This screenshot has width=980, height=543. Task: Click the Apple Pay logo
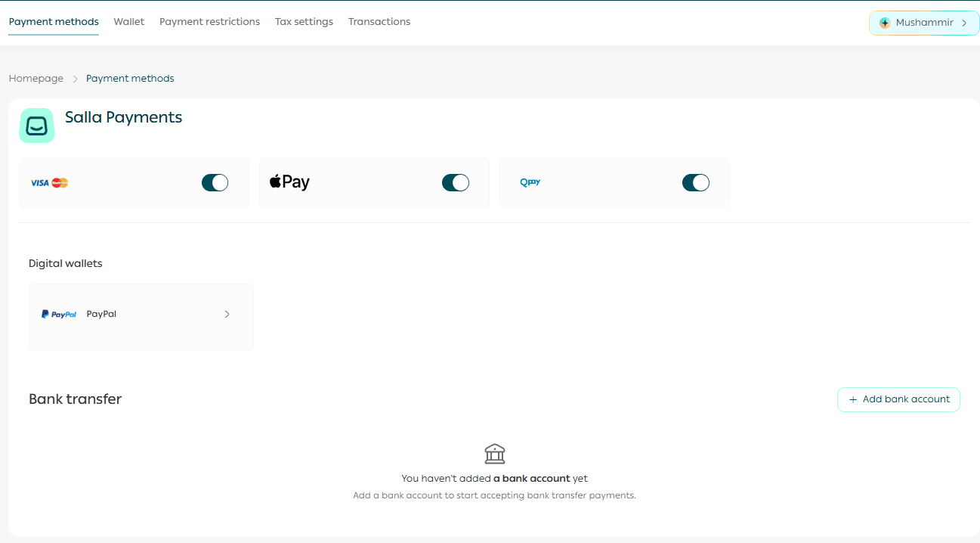[289, 182]
